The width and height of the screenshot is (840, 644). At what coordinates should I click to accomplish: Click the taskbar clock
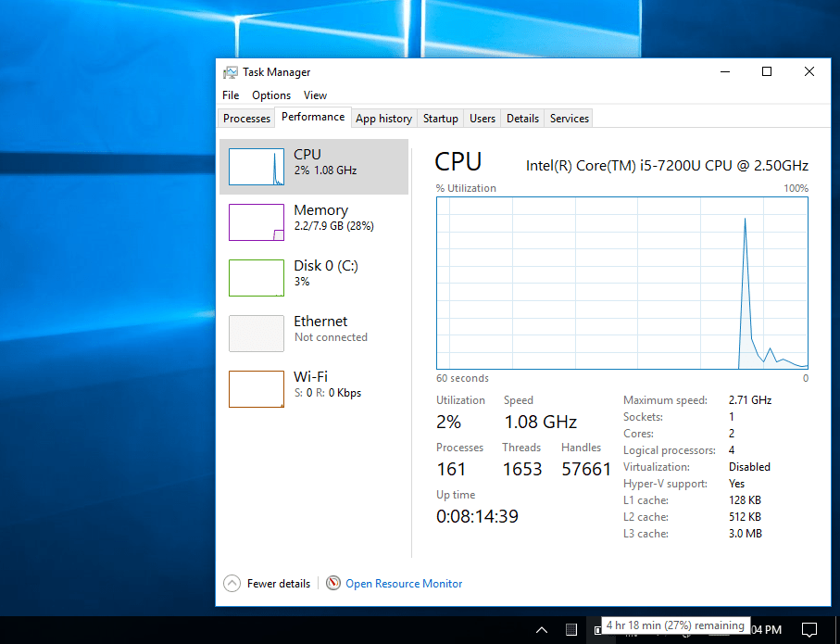[767, 629]
